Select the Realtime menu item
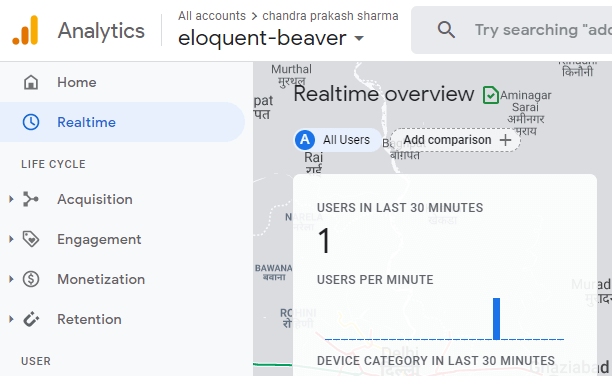 click(122, 122)
